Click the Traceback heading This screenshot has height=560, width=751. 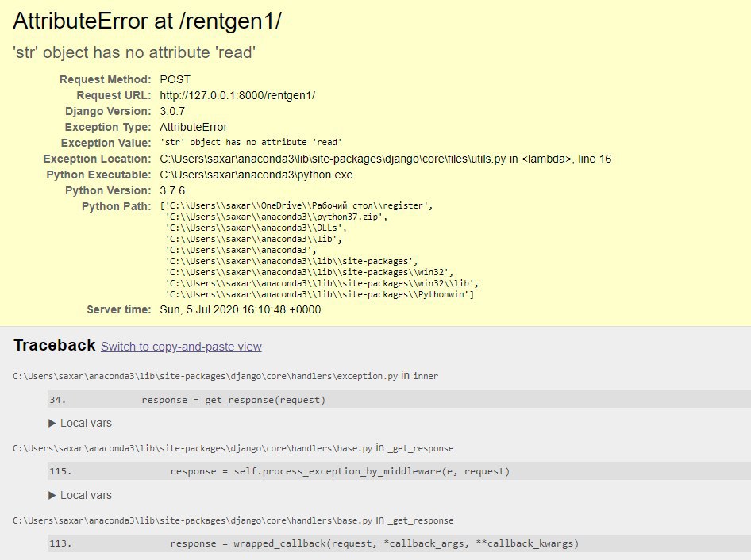[x=55, y=345]
